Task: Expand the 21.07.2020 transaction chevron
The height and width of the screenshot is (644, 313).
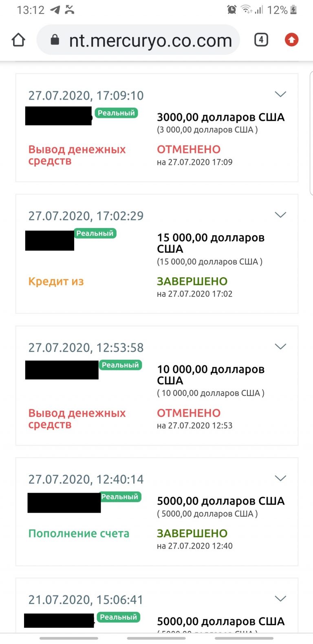Action: (x=280, y=598)
